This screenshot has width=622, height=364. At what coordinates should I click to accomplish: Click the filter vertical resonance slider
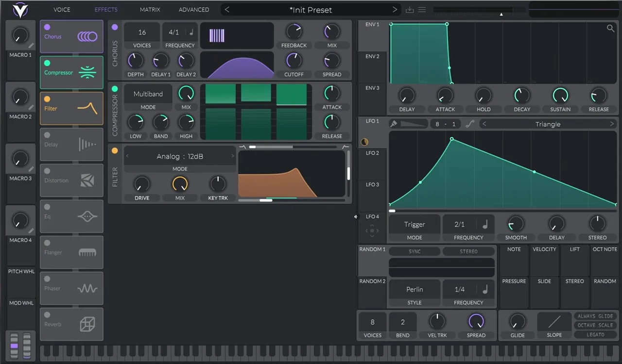348,173
